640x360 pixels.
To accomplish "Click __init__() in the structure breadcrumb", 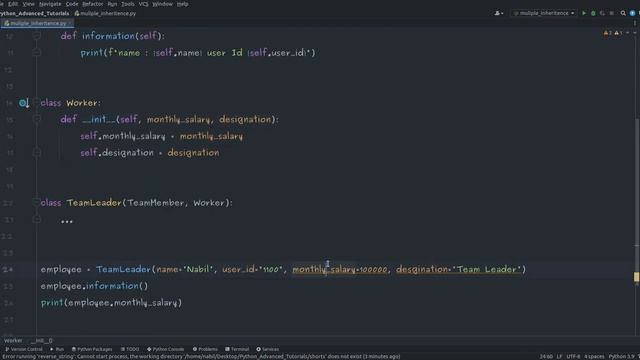I will pos(42,340).
